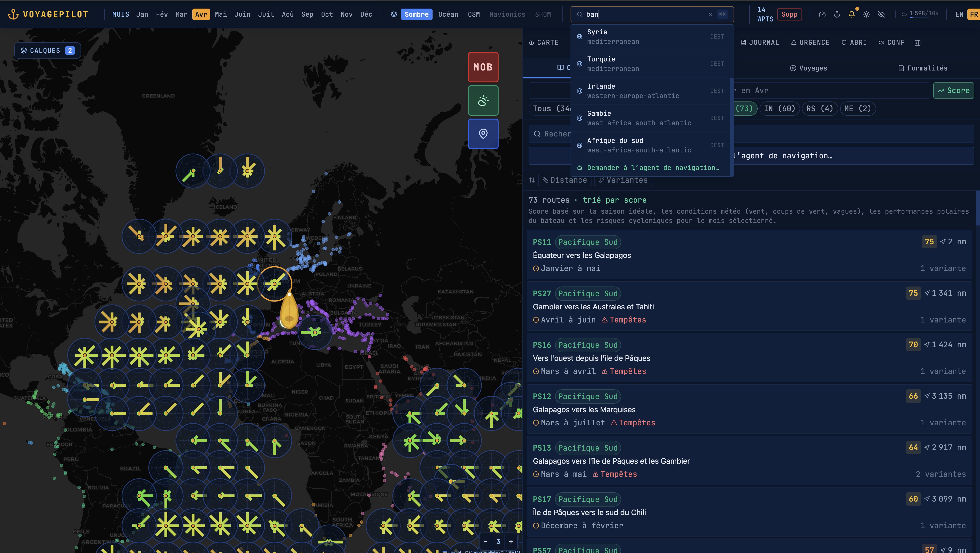The width and height of the screenshot is (980, 553).
Task: Filter routes by ME (2)
Action: click(x=857, y=109)
